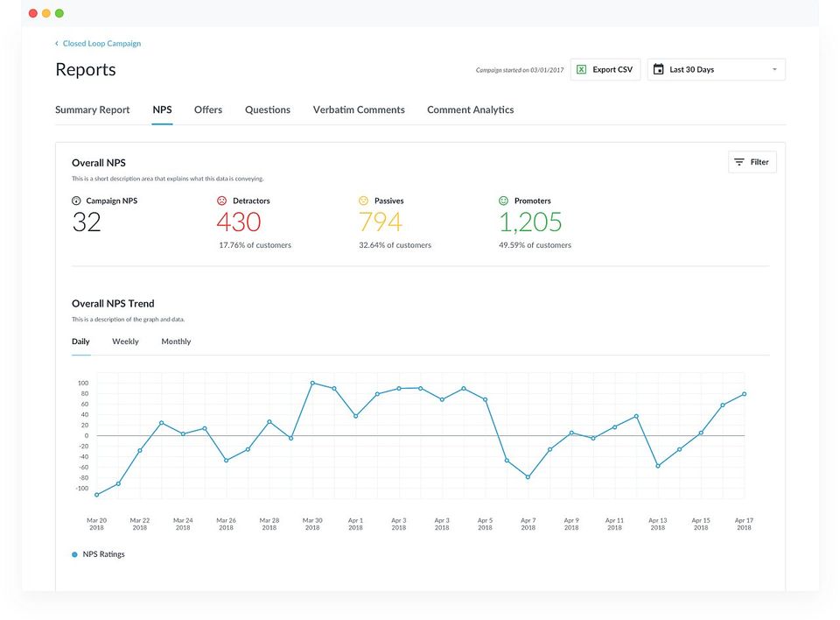Click the Mar 30 peak data point

[312, 383]
